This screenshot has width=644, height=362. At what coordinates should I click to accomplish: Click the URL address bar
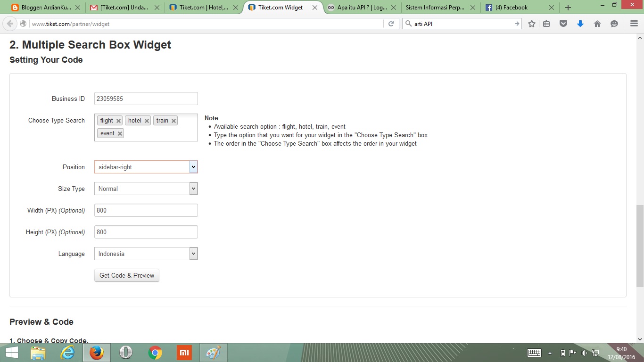pos(206,24)
